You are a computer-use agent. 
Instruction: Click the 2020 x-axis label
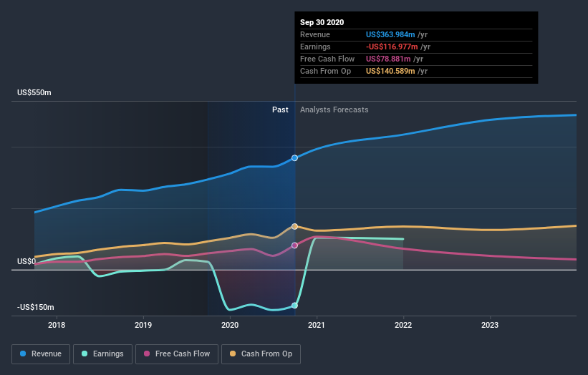(x=230, y=325)
